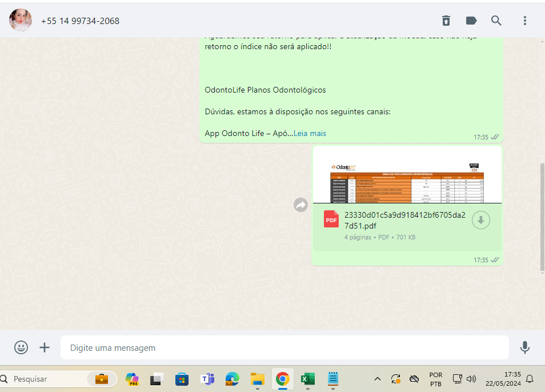Viewport: 545px width, 392px height.
Task: Click the red PDF file icon
Action: pyautogui.click(x=331, y=219)
